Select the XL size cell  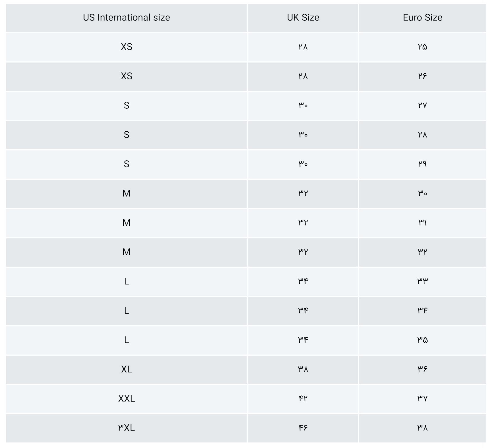(x=126, y=369)
